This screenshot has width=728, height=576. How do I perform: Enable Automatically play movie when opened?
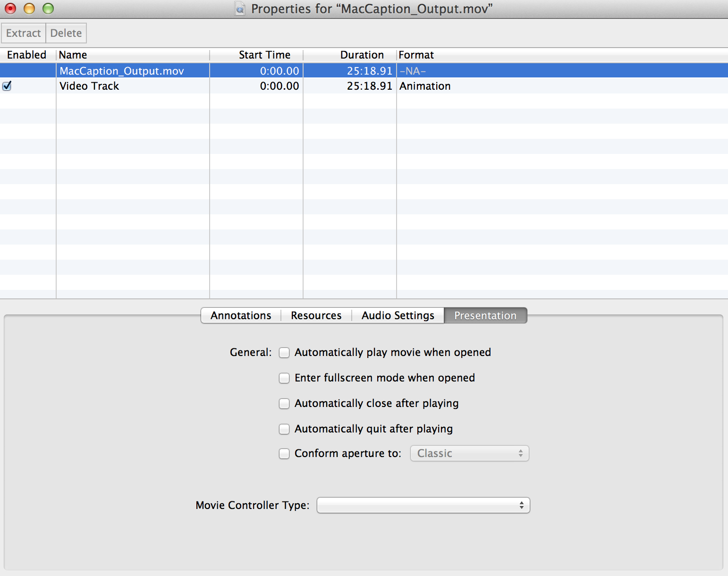point(284,353)
